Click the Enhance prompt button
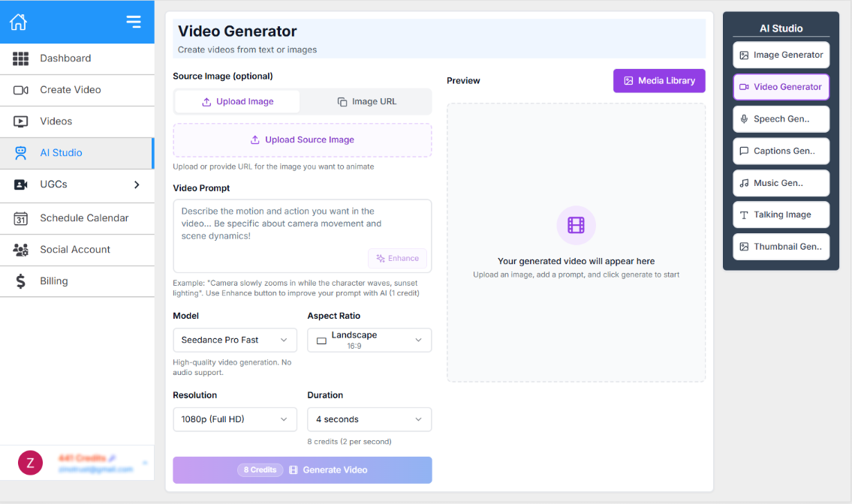Viewport: 852px width, 504px height. 397,257
